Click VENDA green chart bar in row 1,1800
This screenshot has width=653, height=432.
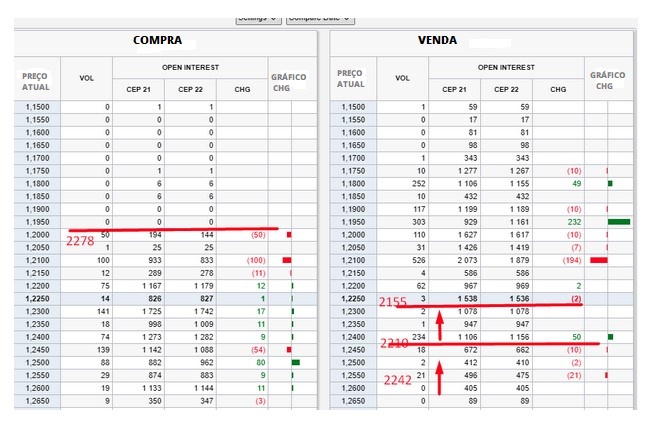pyautogui.click(x=610, y=184)
